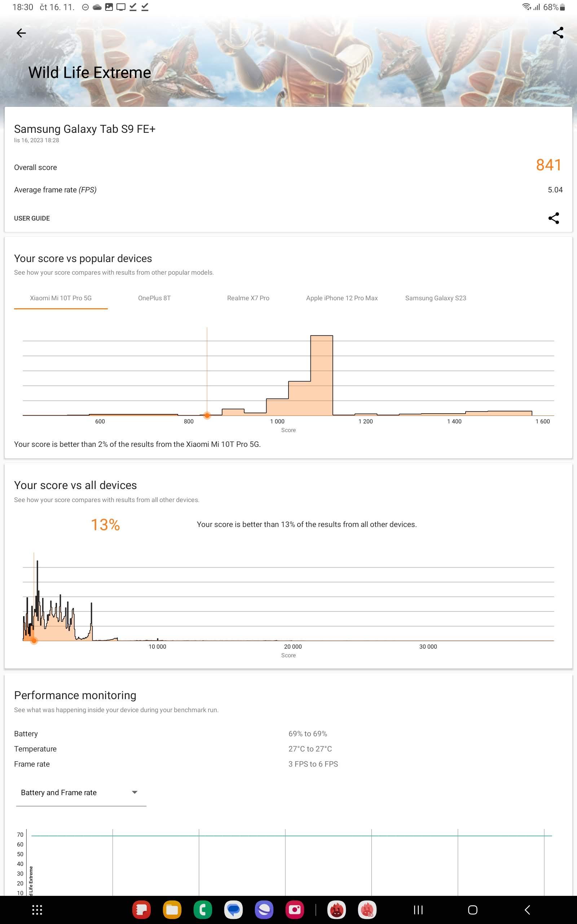Switch to the Samsung Galaxy S23 tab
Viewport: 577px width, 924px height.
point(435,298)
